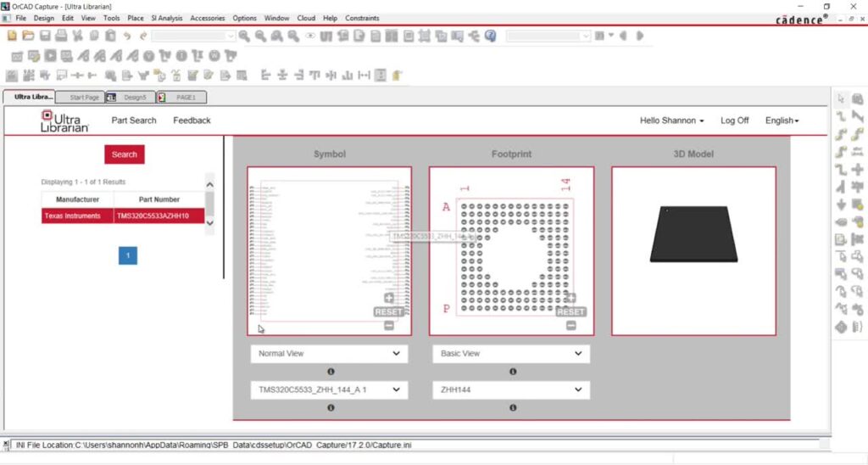Viewport: 868px width, 465px height.
Task: Open the Place menu
Action: click(135, 19)
